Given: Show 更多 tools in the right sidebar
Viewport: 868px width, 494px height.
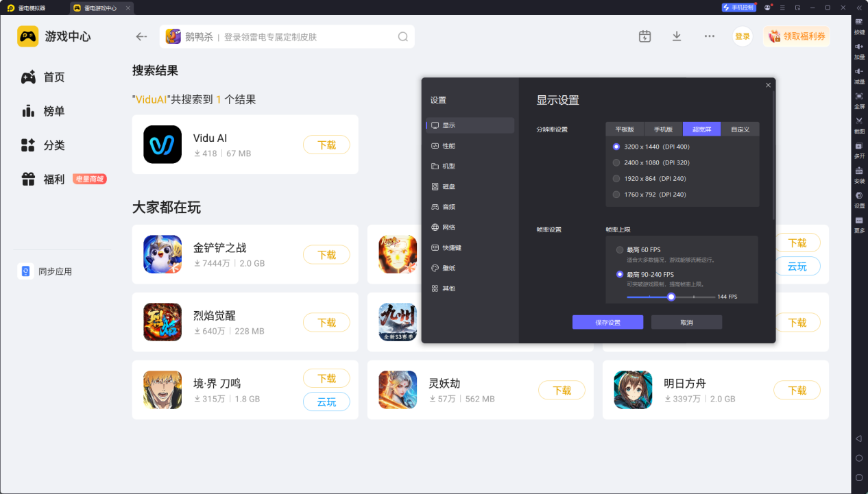Looking at the screenshot, I should [x=859, y=224].
